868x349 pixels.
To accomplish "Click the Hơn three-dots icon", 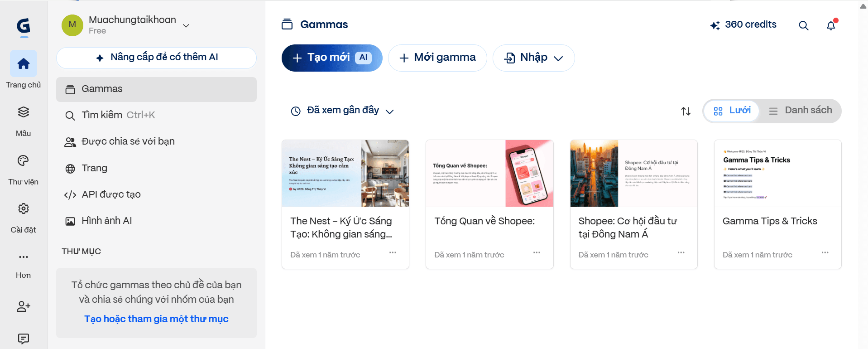I will (x=24, y=257).
